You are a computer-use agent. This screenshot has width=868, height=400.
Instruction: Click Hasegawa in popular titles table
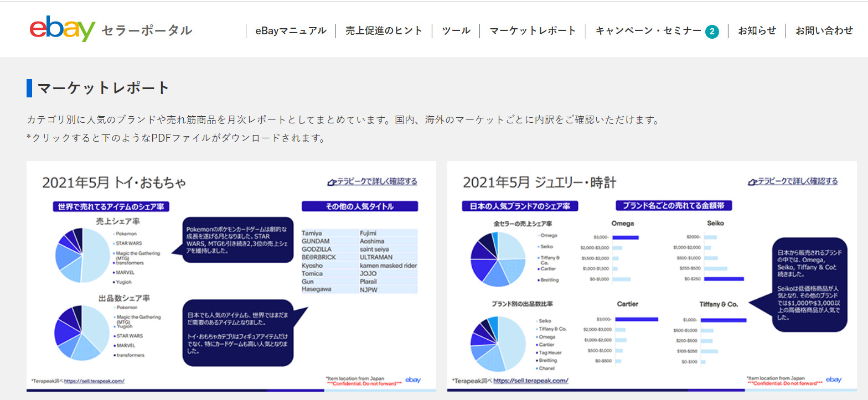coord(316,289)
